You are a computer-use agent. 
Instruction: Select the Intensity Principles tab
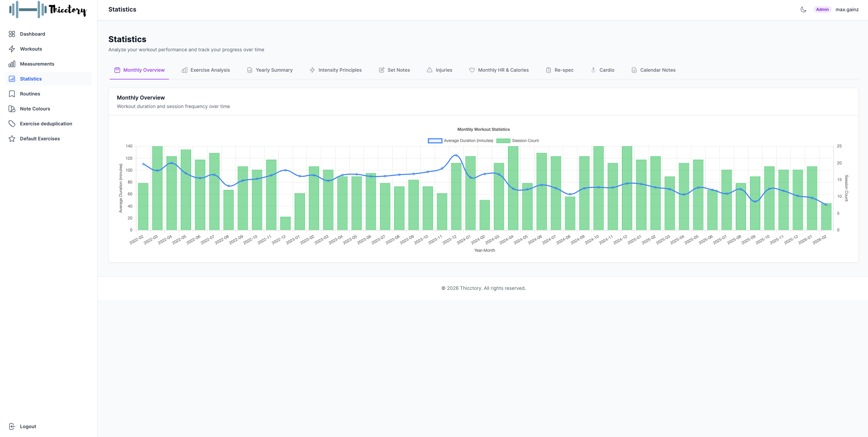point(335,70)
